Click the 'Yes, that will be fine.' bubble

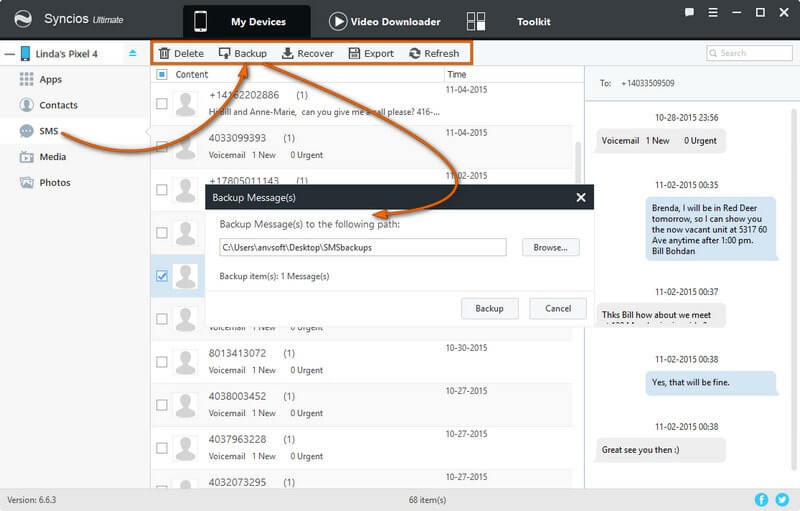[x=710, y=382]
